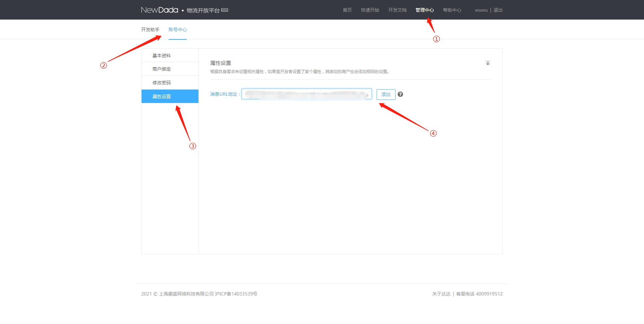Go to 修改密码 in the sidebar
The image size is (644, 324).
[x=161, y=83]
